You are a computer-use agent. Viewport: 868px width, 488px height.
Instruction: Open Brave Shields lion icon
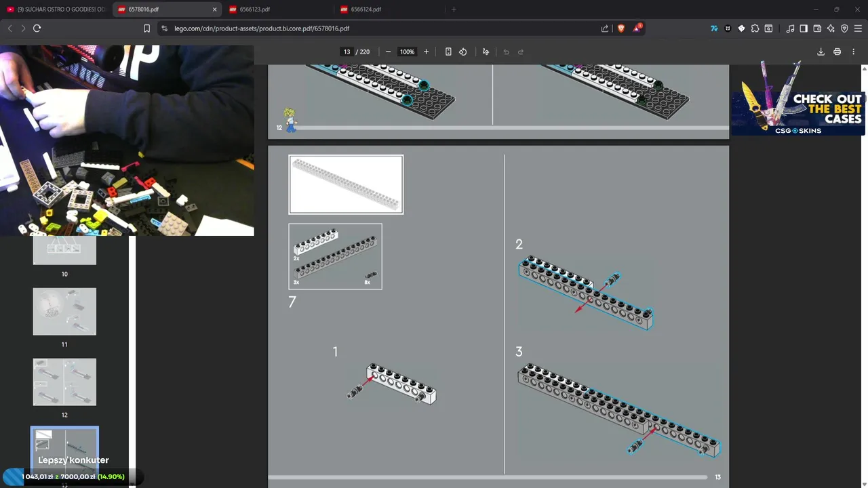click(x=620, y=28)
